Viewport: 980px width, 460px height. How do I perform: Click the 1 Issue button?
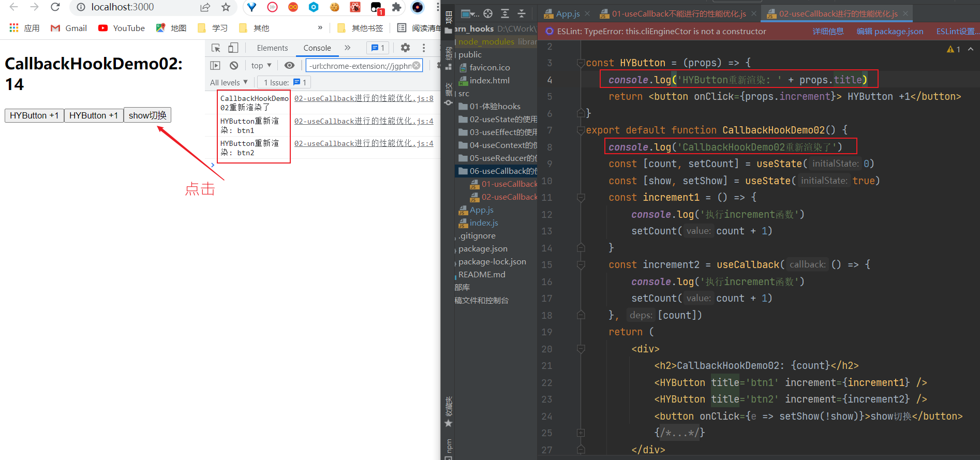(285, 82)
